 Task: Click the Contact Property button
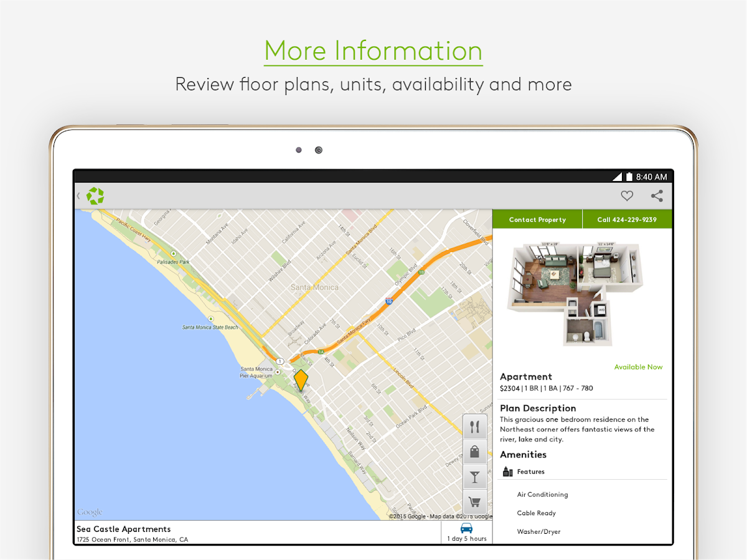(537, 219)
